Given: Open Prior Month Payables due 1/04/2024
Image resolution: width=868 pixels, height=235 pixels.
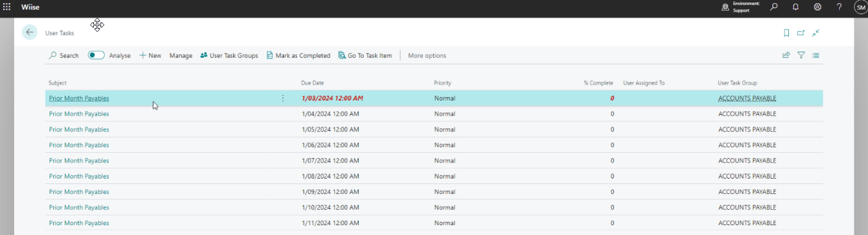Looking at the screenshot, I should pos(79,114).
